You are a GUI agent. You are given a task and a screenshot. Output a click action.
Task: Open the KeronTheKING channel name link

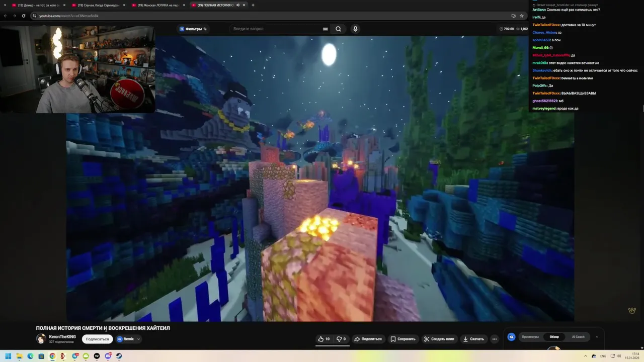click(x=62, y=337)
